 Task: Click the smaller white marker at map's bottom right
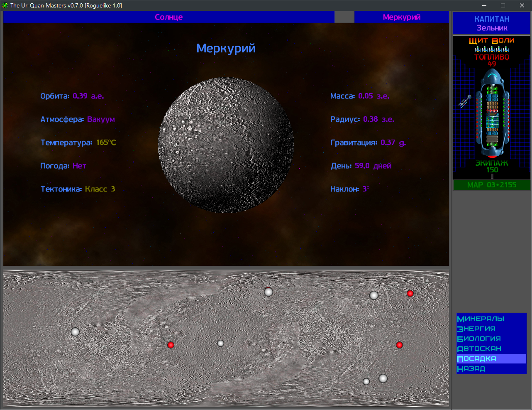366,381
